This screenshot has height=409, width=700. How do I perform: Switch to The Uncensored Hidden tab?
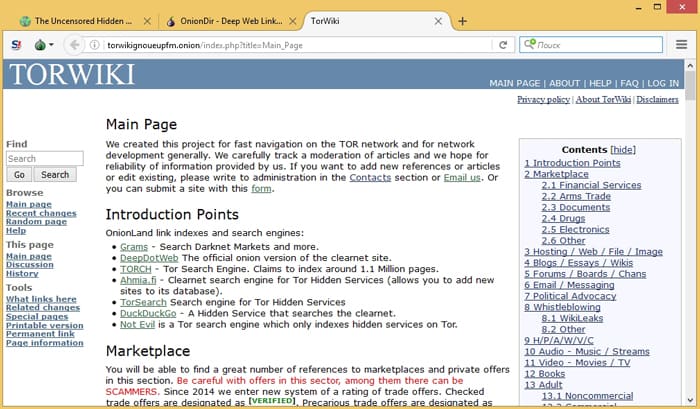pos(80,20)
